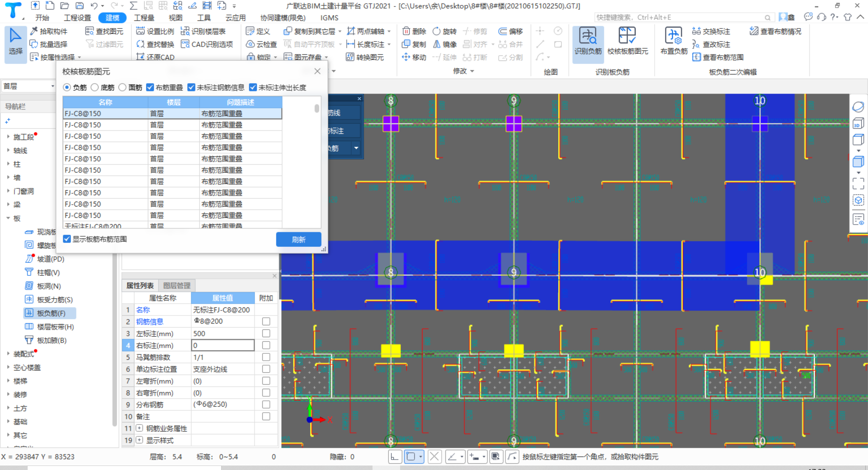Select the 底筋 radio button
The width and height of the screenshot is (868, 470).
click(x=94, y=88)
